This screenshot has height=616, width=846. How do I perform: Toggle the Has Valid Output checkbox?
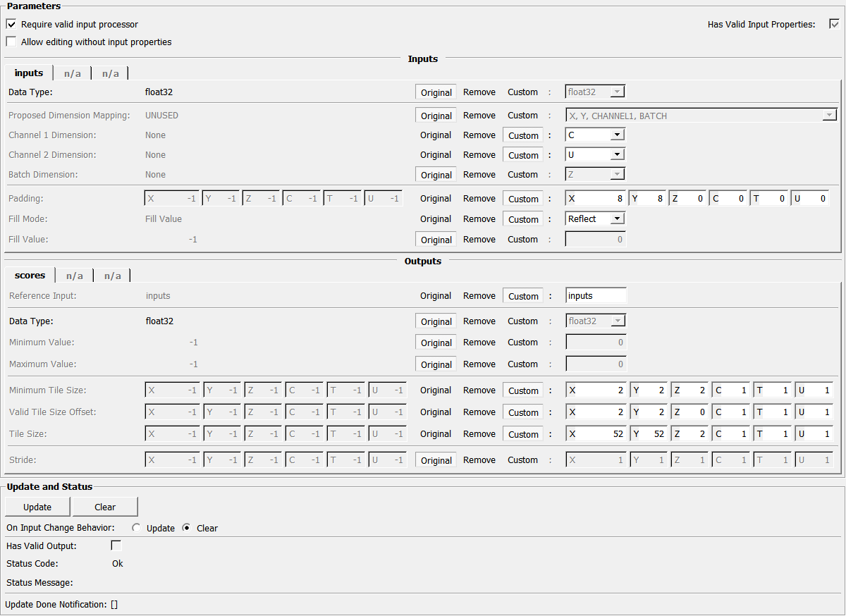pyautogui.click(x=116, y=546)
